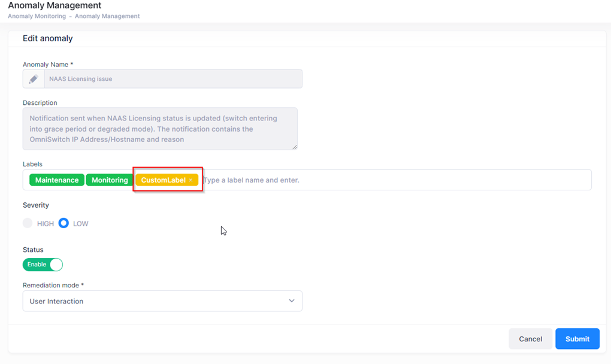Click the green Maintenance label tag
This screenshot has height=364, width=611.
[57, 180]
